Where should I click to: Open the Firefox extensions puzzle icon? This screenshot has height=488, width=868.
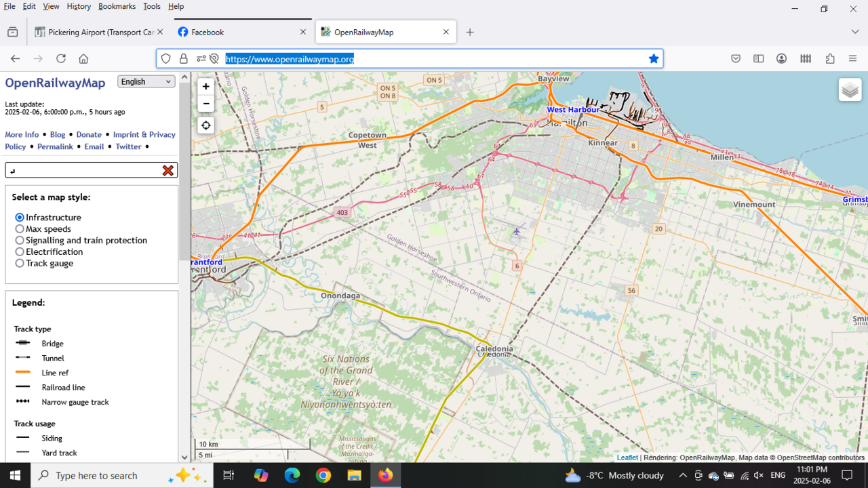(829, 59)
